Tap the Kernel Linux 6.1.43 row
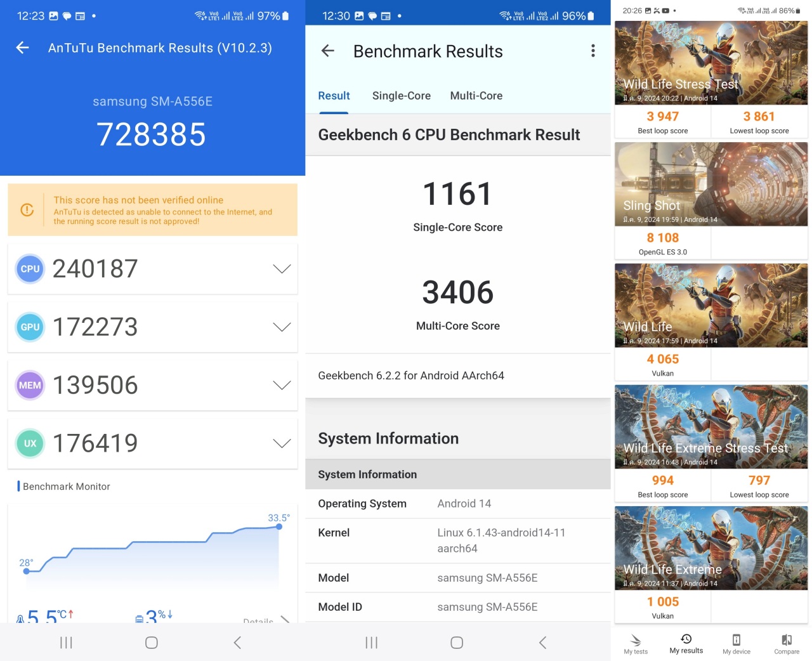812x661 pixels. point(458,540)
